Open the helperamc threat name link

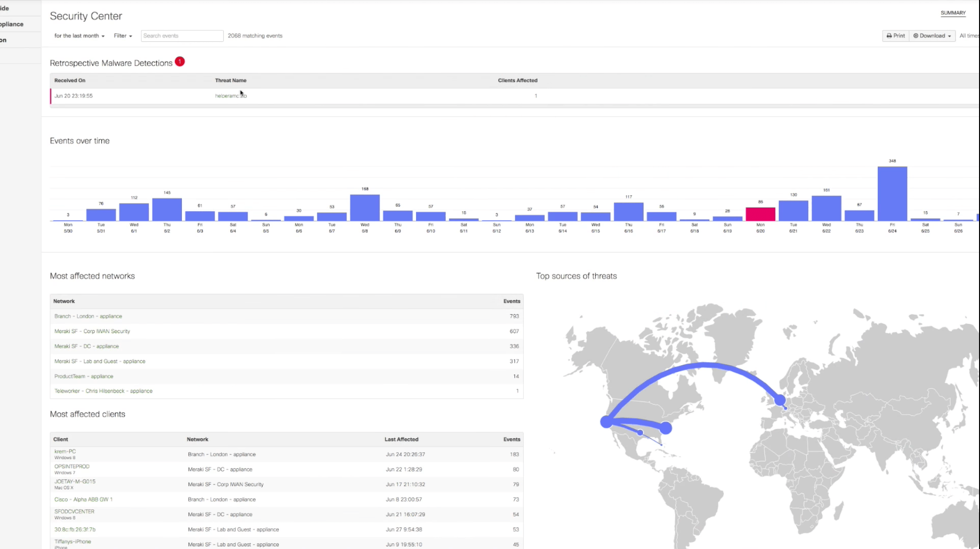230,96
